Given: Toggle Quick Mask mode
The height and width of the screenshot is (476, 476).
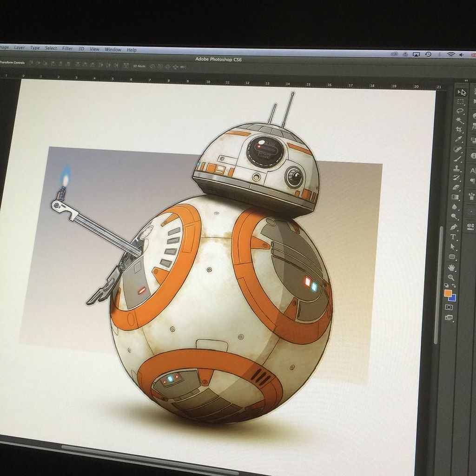Looking at the screenshot, I should pyautogui.click(x=449, y=307).
